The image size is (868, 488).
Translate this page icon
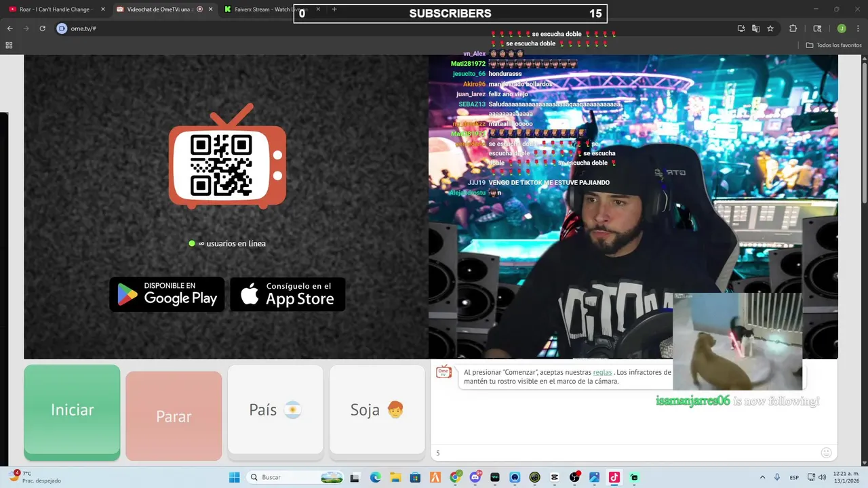click(x=755, y=28)
